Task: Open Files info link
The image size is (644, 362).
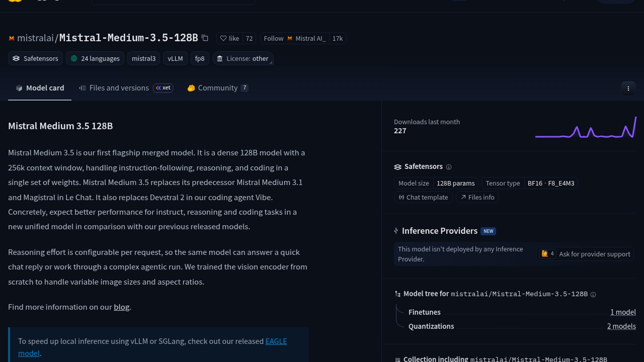Action: click(x=477, y=197)
